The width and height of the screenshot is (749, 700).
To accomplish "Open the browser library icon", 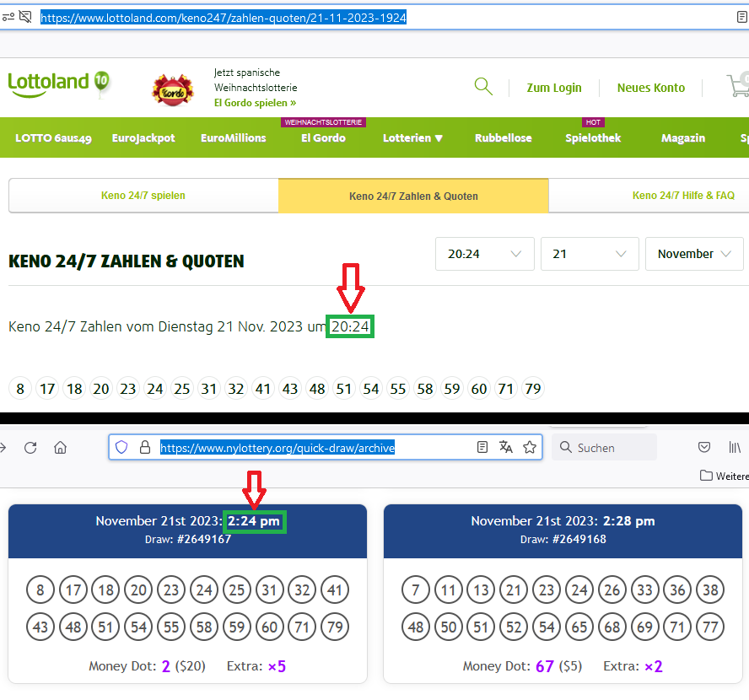I will pos(735,447).
